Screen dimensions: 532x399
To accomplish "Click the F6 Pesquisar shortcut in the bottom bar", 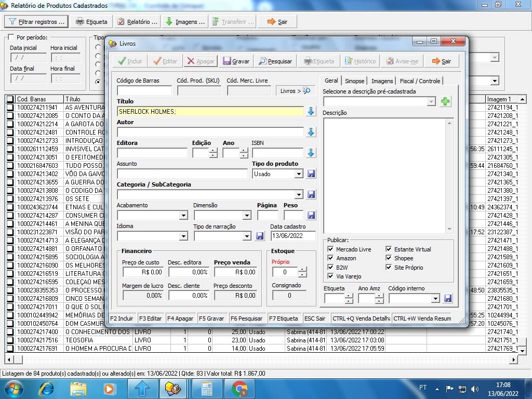I will [247, 318].
